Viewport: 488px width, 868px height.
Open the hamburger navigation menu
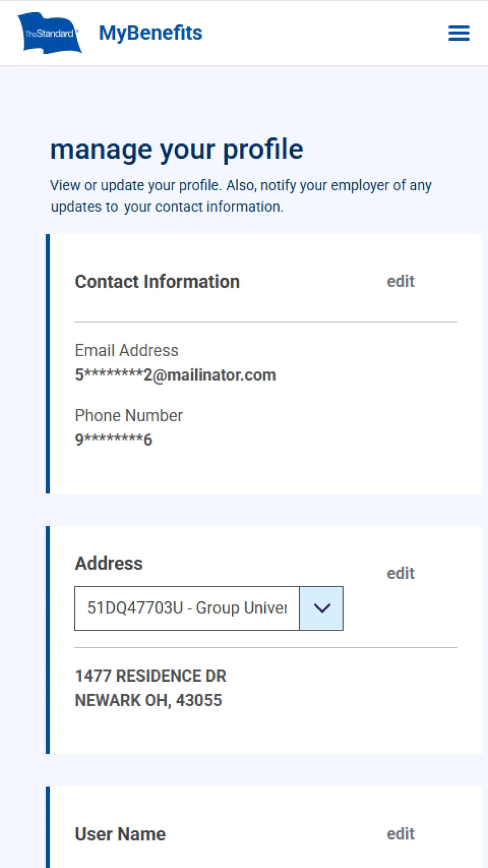pos(459,33)
